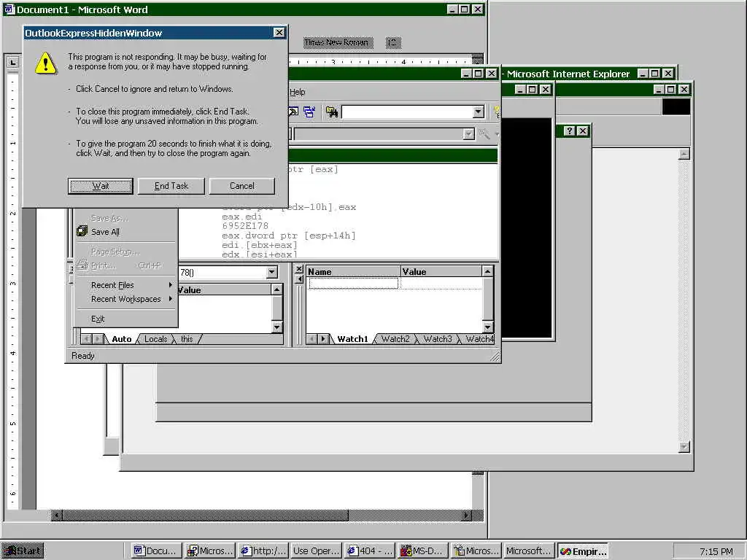Switch to the 404 - ... taskbar button
The height and width of the screenshot is (560, 747).
tap(370, 551)
